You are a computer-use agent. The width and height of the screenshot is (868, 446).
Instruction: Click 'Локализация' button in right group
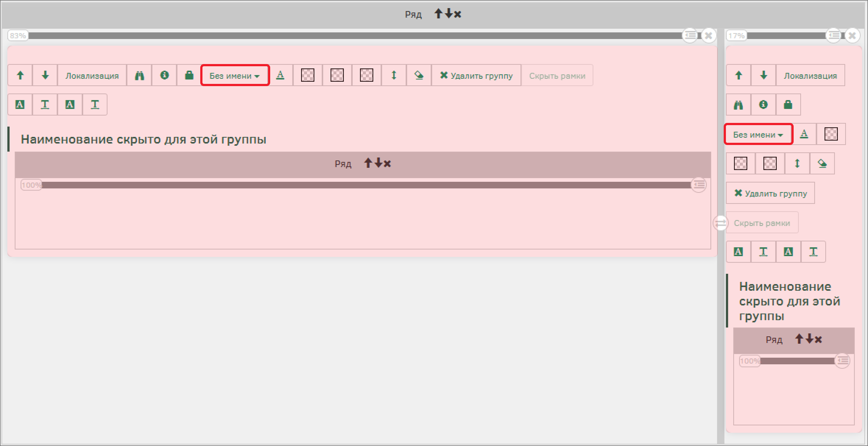pos(810,75)
